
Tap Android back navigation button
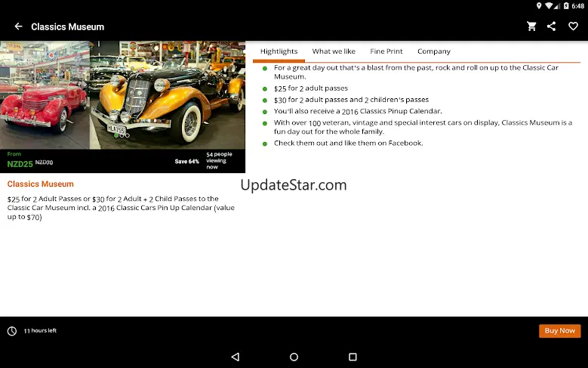click(236, 357)
